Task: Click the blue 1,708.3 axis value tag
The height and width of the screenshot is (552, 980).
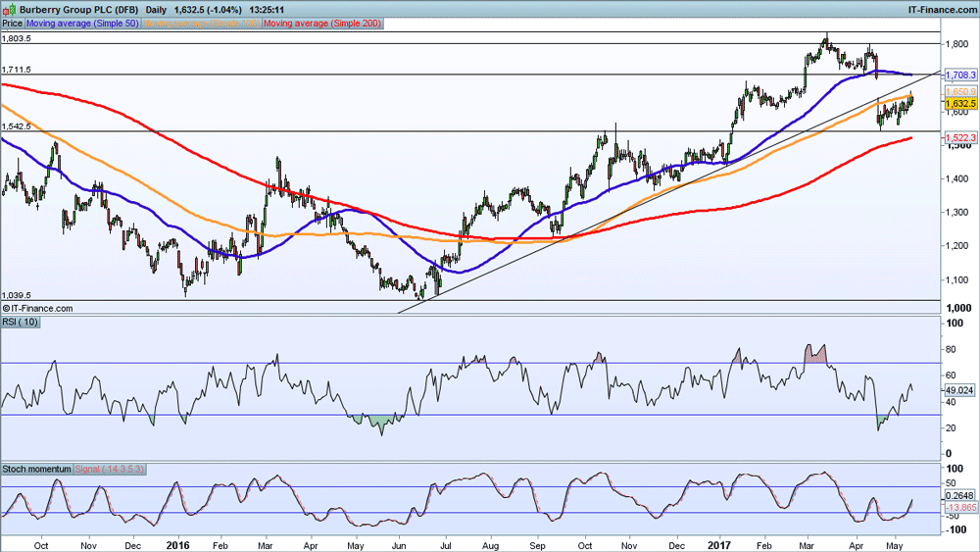Action: tap(960, 75)
